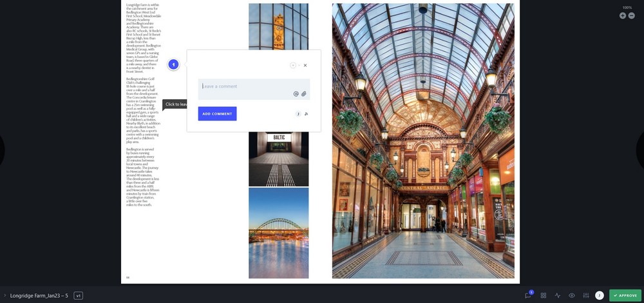Open the grid view of pages

(544, 295)
